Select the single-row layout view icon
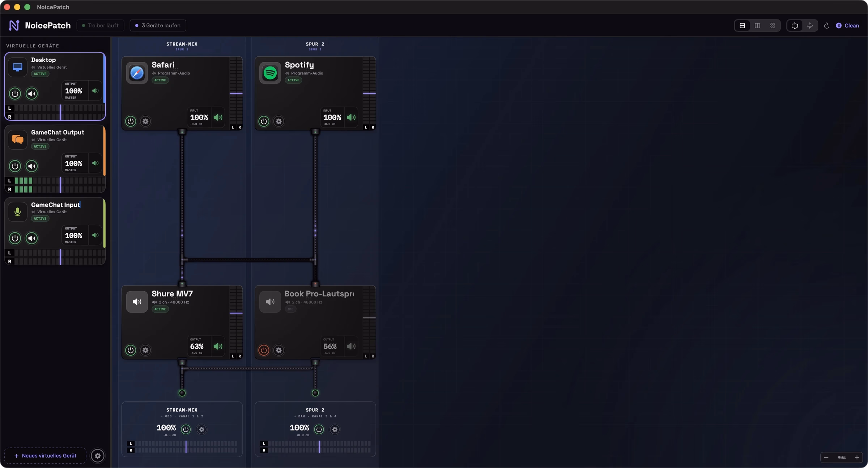 (x=743, y=26)
